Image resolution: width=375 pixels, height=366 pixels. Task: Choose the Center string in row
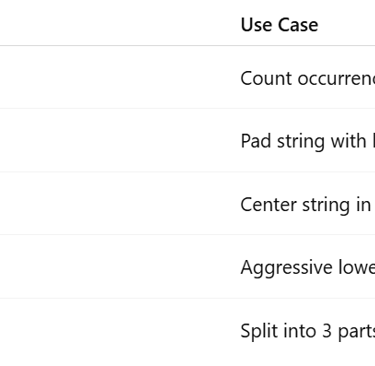[x=187, y=203]
